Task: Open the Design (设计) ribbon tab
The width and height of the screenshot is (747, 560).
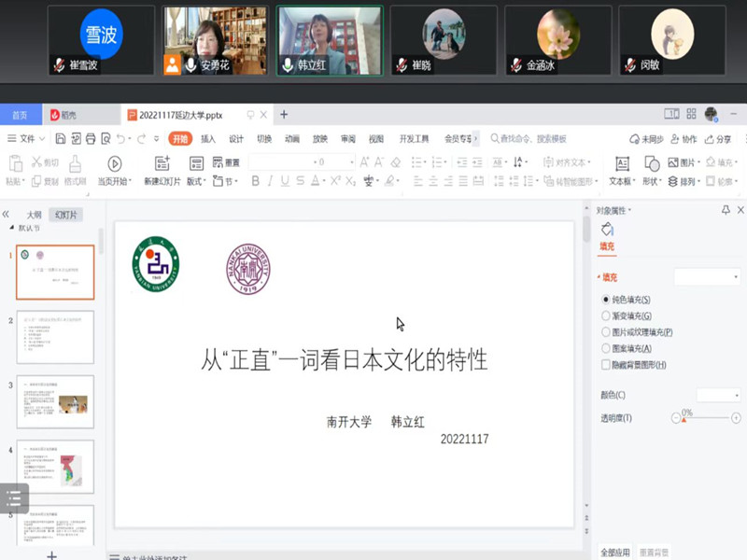Action: [x=236, y=139]
